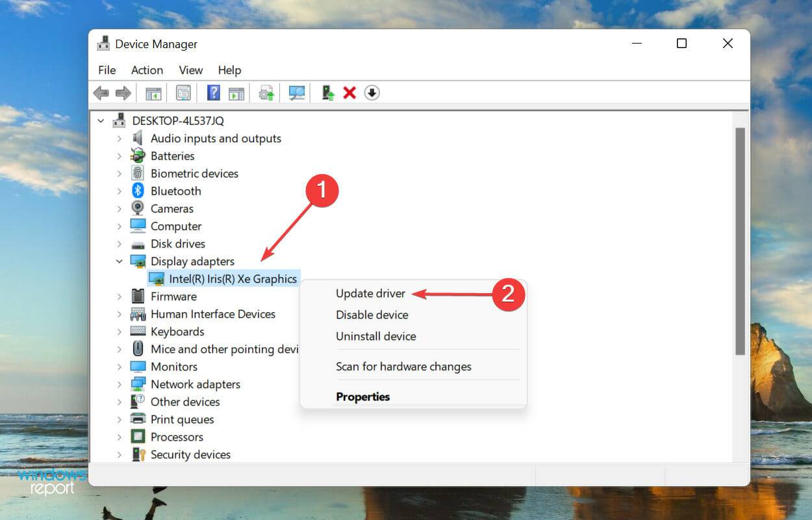The height and width of the screenshot is (520, 812).
Task: Click the Show/Hide action pane icon
Action: click(236, 92)
